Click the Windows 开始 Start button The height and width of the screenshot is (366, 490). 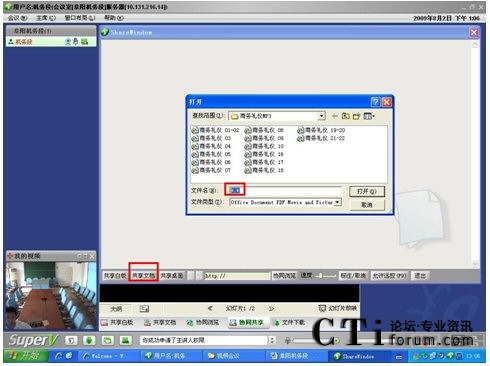[25, 356]
